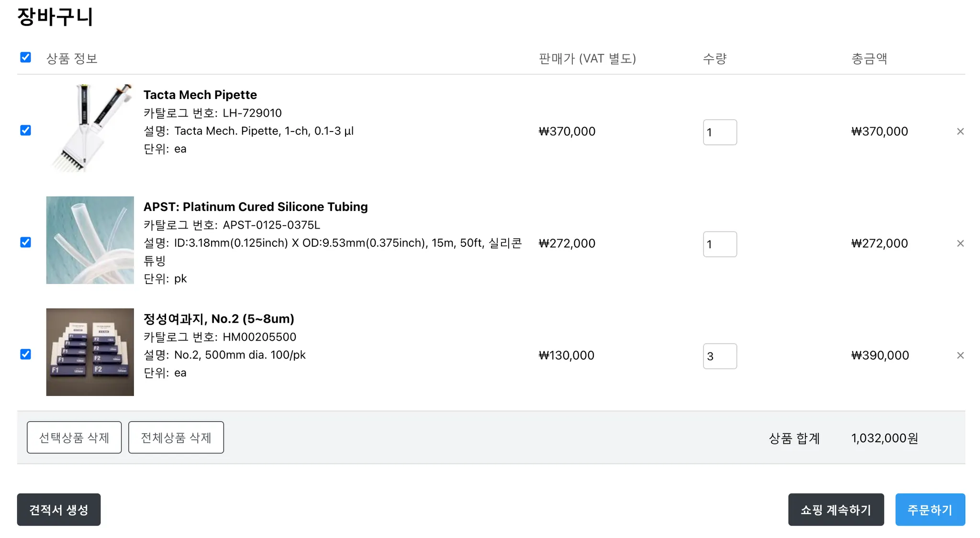Uncheck the Tacta Mech Pipette checkbox
This screenshot has width=980, height=538.
(x=26, y=131)
